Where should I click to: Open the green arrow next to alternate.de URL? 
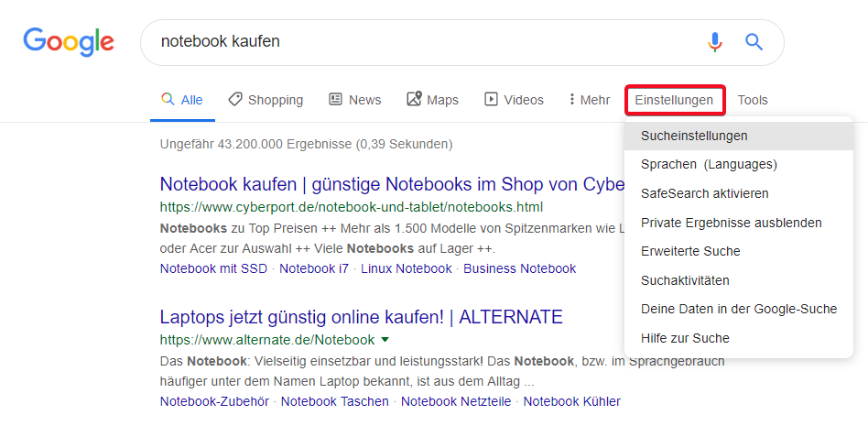385,339
